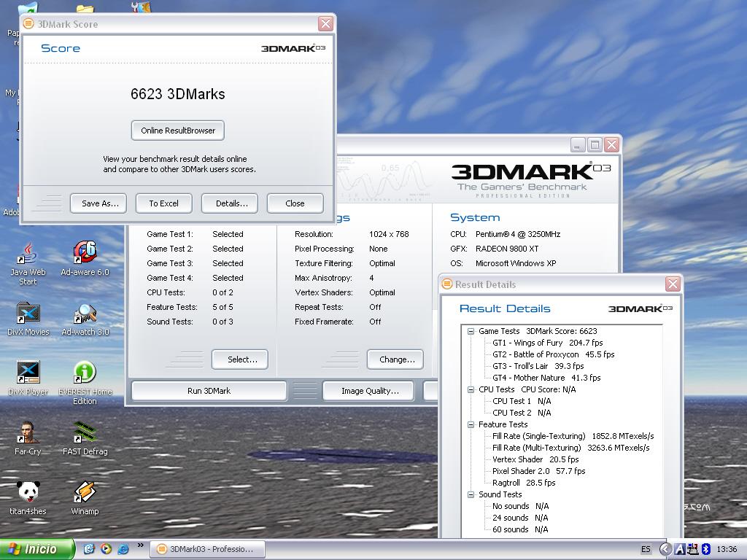747x560 pixels.
Task: Launch the DivX Player shortcut
Action: 28,373
